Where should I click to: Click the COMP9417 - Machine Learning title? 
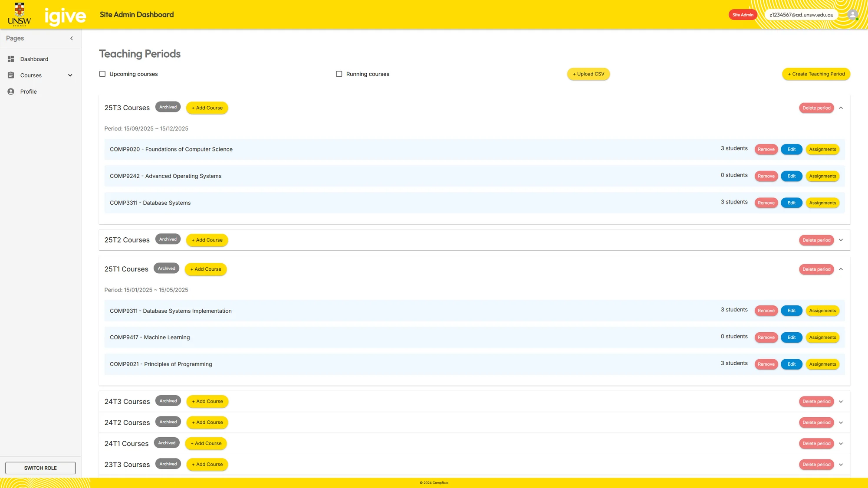point(150,337)
